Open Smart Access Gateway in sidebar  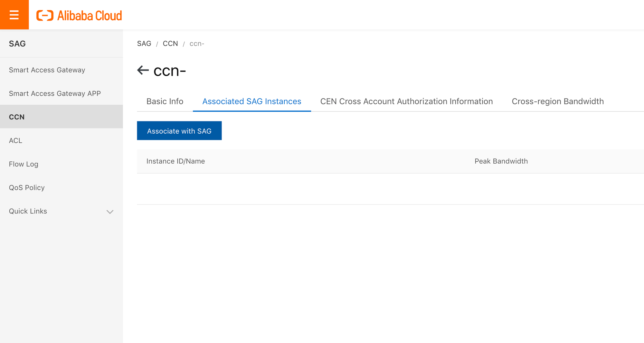pyautogui.click(x=47, y=70)
